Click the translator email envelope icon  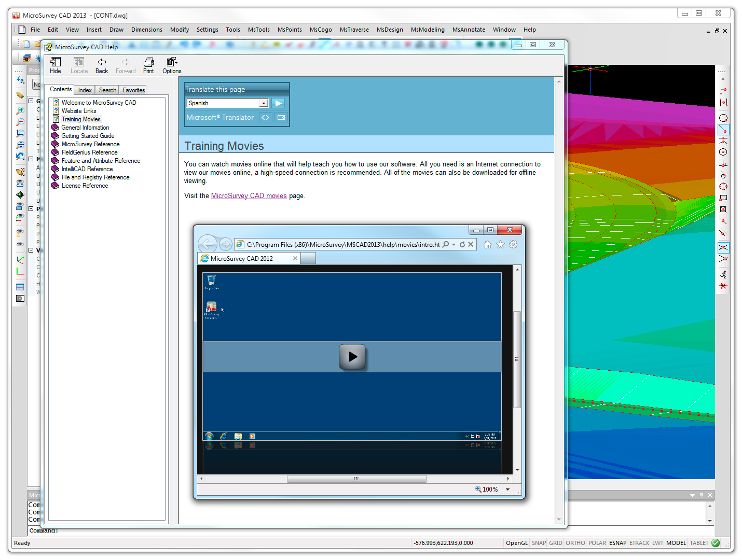281,118
